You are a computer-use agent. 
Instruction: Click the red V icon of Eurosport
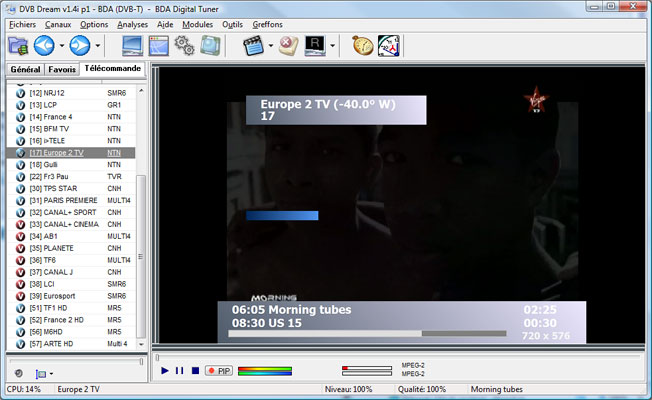pyautogui.click(x=20, y=296)
